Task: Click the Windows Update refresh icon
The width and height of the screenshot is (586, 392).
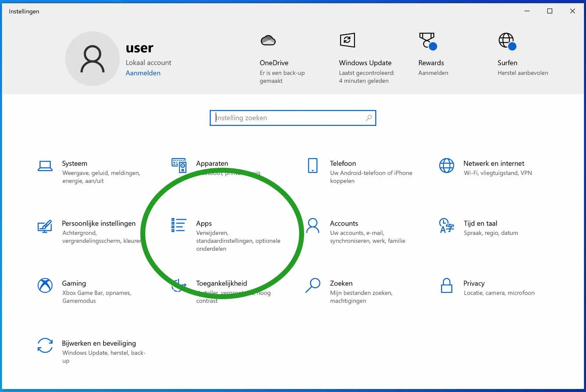Action: coord(347,40)
